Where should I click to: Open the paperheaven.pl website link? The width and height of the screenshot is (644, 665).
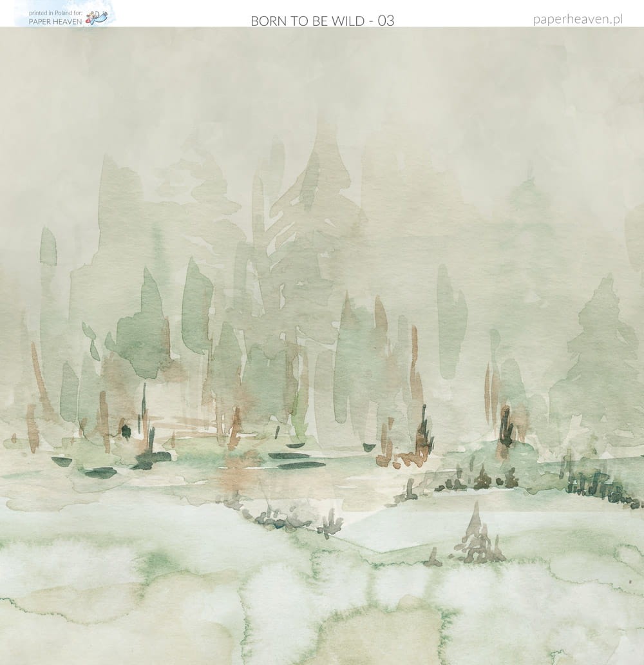point(578,19)
